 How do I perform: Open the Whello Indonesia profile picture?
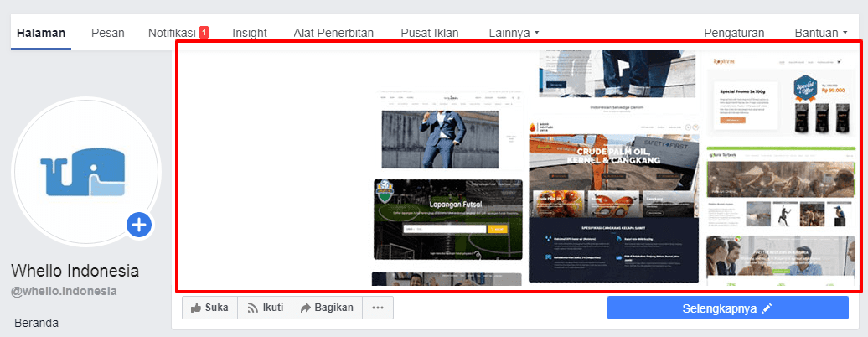click(85, 171)
